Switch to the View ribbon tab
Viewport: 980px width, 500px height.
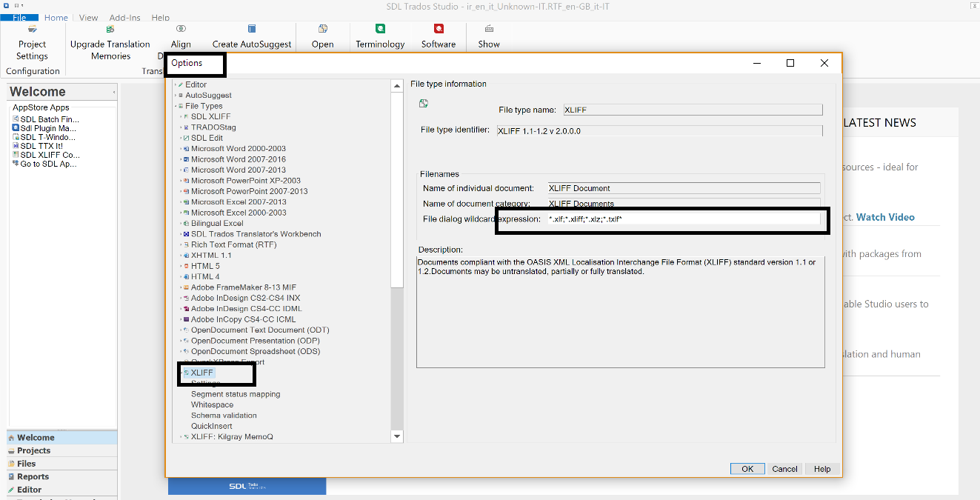click(88, 18)
